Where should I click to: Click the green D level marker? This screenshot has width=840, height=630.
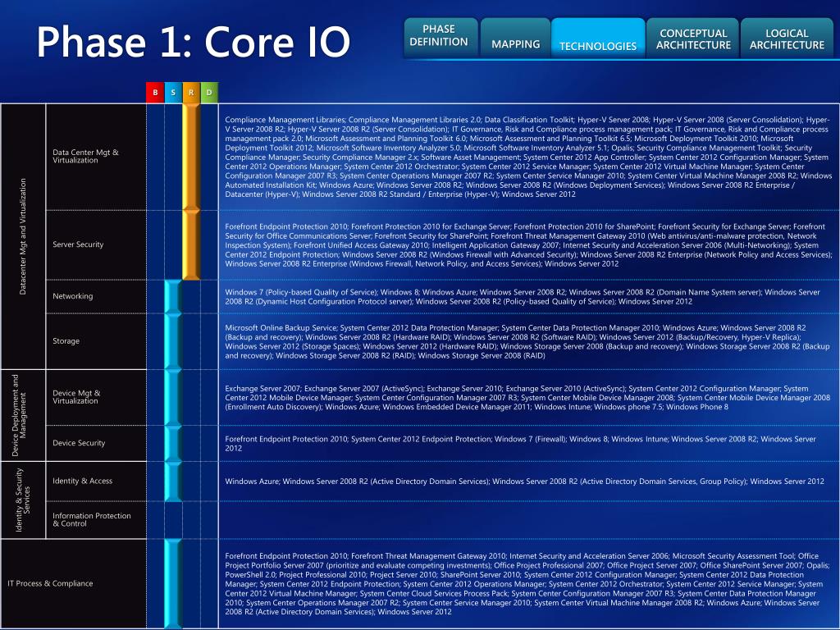209,92
